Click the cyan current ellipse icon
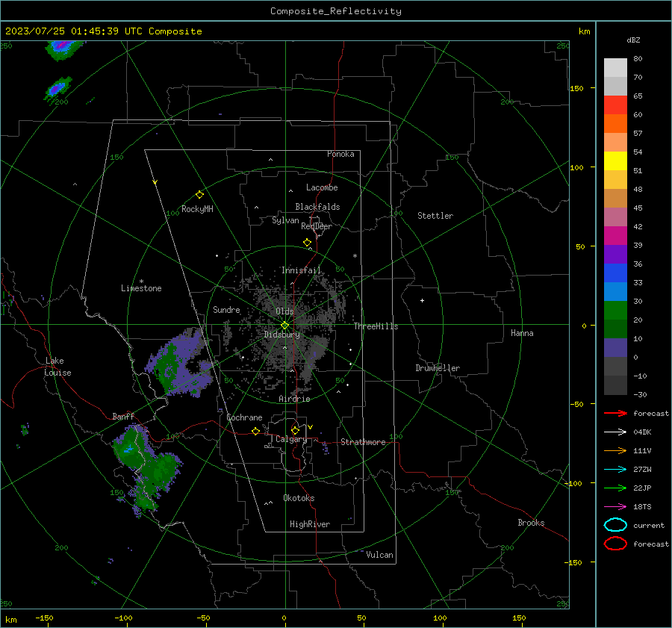Image resolution: width=672 pixels, height=628 pixels. tap(615, 525)
